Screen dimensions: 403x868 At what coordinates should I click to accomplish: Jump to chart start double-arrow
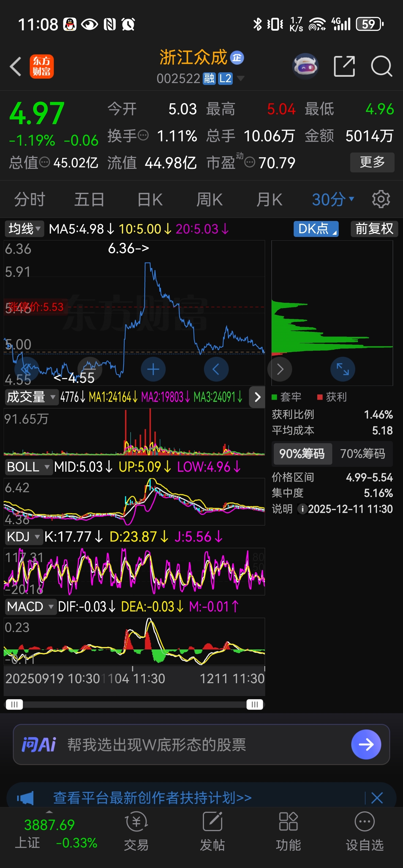point(27,369)
